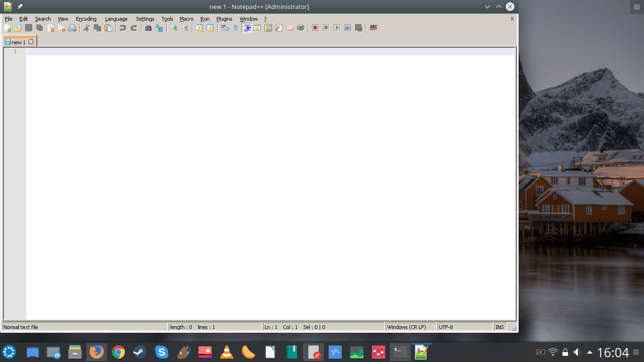
Task: Click the user-defined language dialog icon
Action: pyautogui.click(x=257, y=28)
